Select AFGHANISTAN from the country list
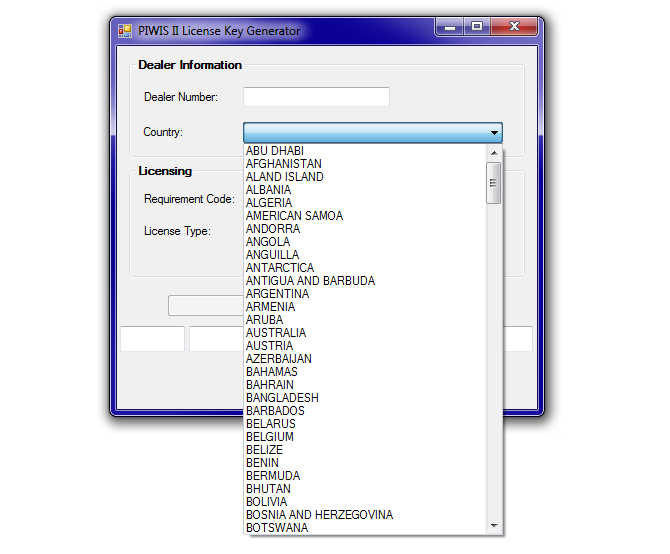 click(x=284, y=164)
